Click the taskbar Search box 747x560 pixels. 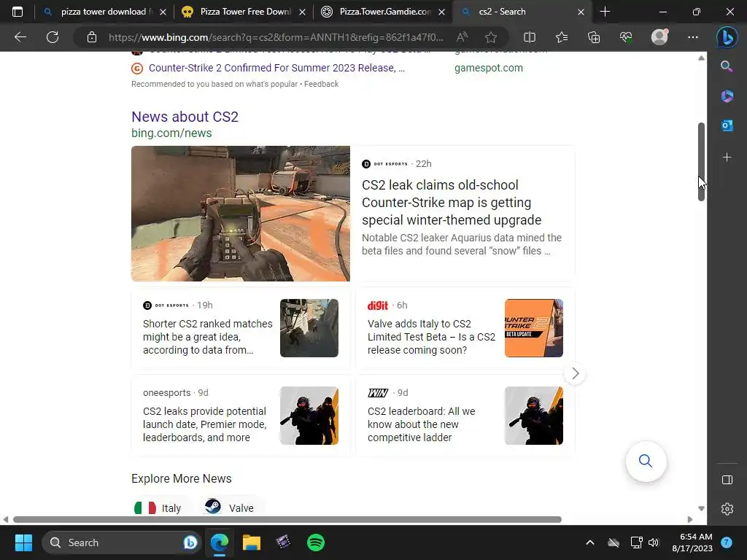pos(121,542)
